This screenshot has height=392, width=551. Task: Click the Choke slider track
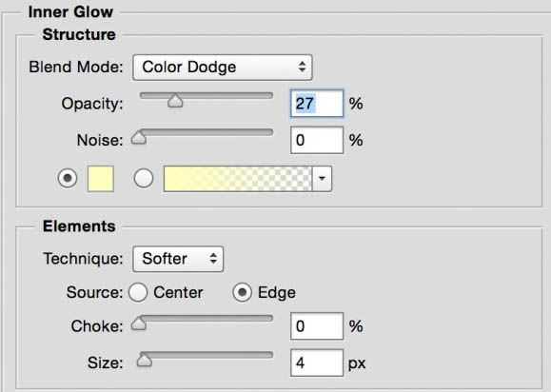pos(207,318)
